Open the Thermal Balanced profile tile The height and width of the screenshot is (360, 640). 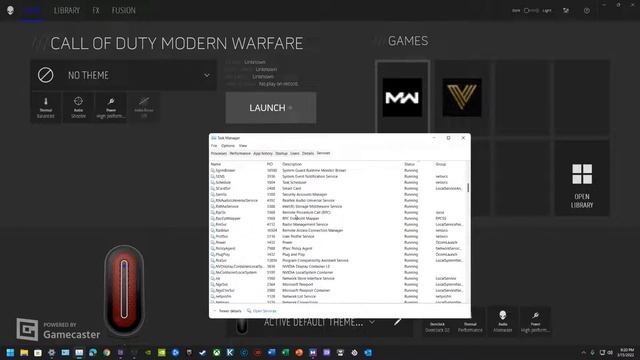[x=45, y=108]
